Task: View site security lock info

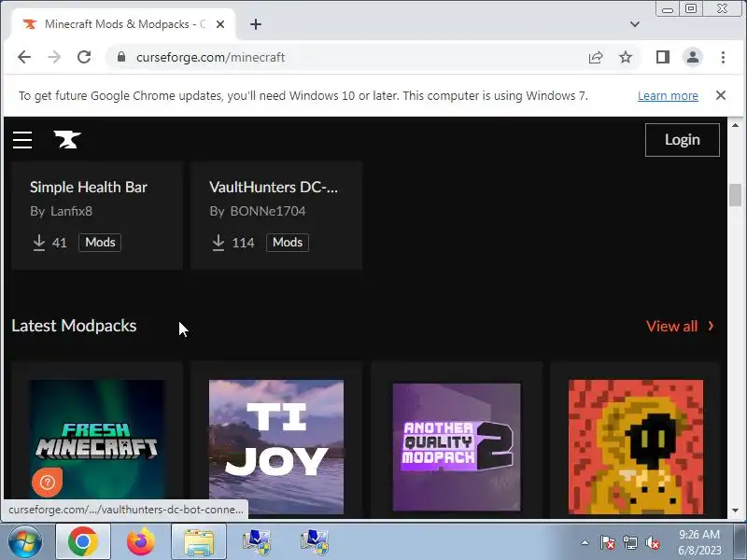Action: (x=121, y=57)
